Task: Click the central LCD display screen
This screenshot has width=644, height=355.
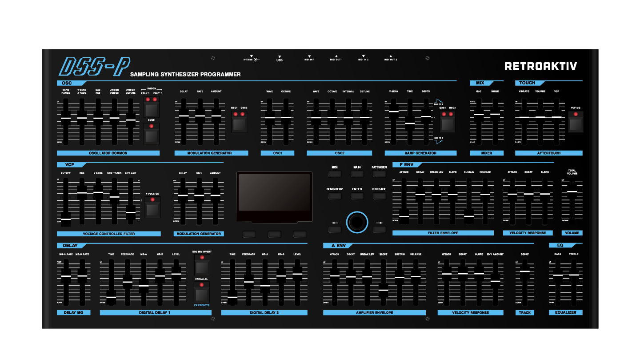Action: [x=274, y=193]
